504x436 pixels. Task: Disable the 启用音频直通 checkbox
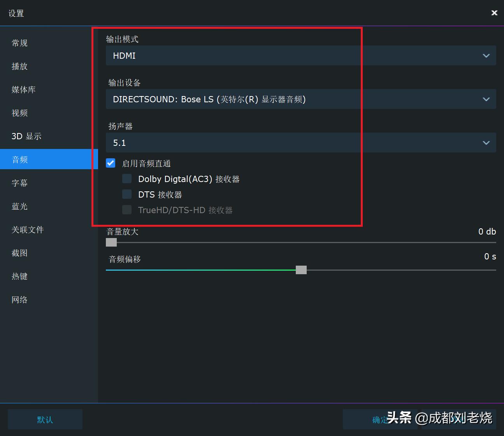[111, 163]
